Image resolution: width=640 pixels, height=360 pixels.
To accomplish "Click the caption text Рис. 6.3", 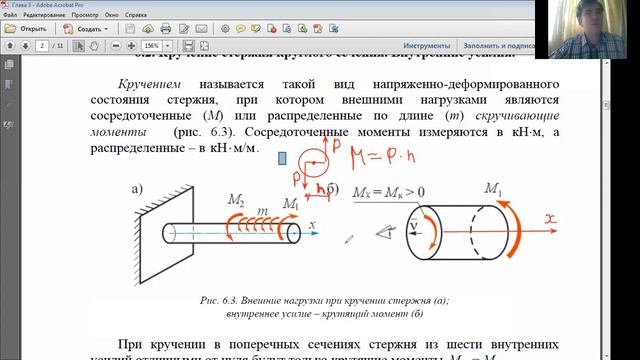I will click(x=219, y=301).
